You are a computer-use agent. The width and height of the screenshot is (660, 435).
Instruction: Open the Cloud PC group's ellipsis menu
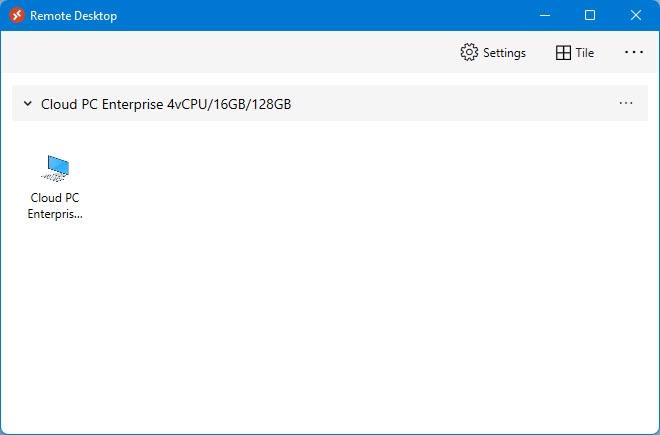pyautogui.click(x=626, y=103)
